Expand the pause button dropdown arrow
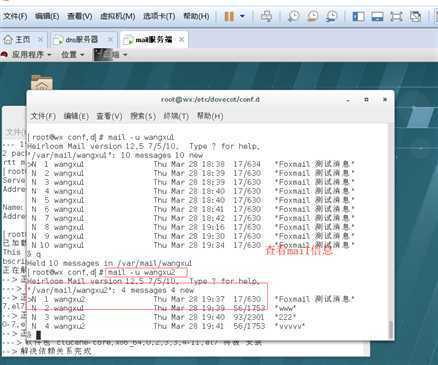The width and height of the screenshot is (438, 365). [x=242, y=16]
